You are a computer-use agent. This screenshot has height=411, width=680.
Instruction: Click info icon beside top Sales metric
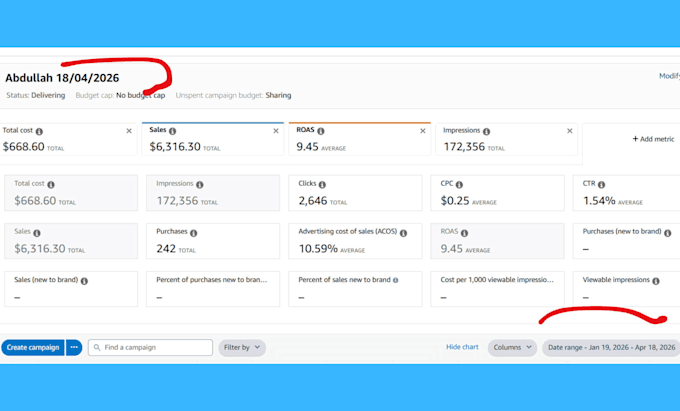point(173,131)
